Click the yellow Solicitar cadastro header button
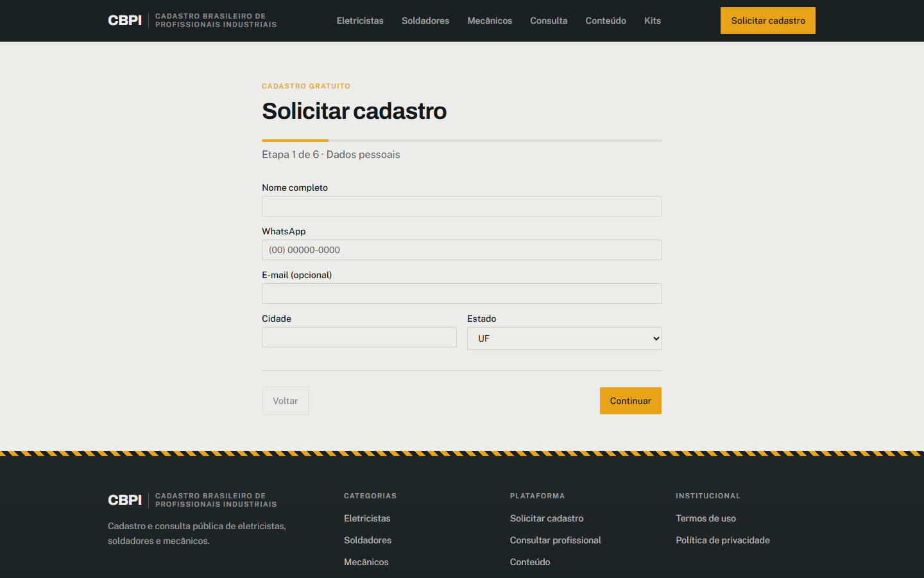 pos(768,21)
